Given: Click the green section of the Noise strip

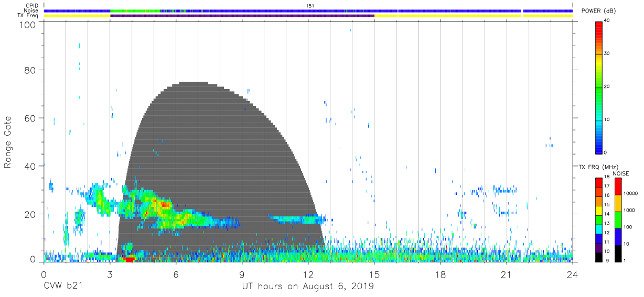Looking at the screenshot, I should coord(135,10).
